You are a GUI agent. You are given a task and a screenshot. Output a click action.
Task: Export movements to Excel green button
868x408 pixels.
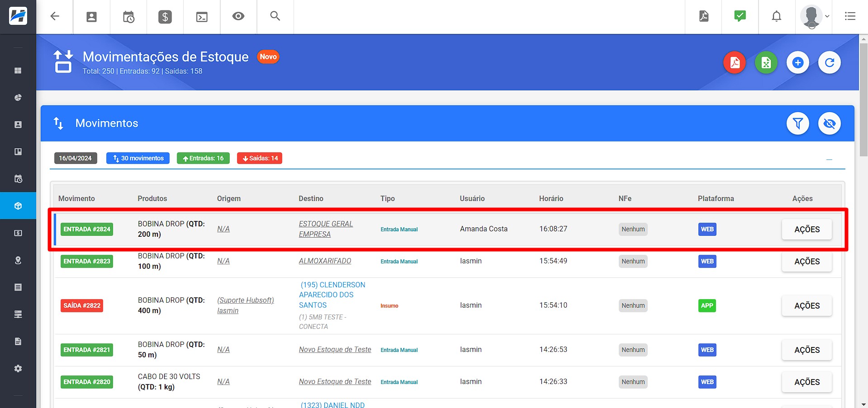click(766, 63)
